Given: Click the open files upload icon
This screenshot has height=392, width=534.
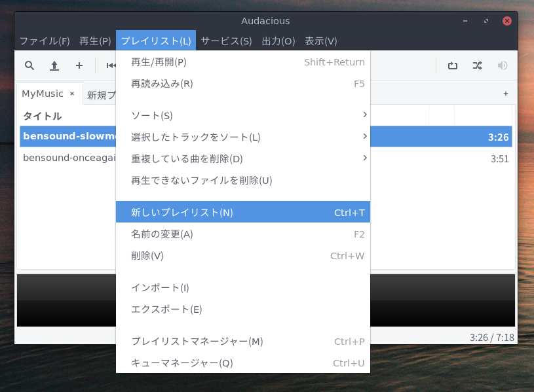Looking at the screenshot, I should click(54, 65).
